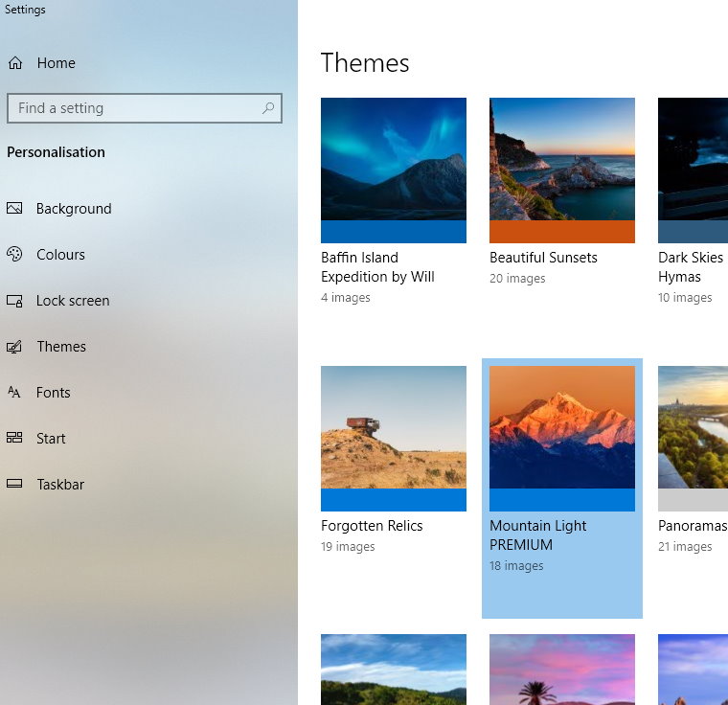Click the Start tiles icon

[14, 439]
